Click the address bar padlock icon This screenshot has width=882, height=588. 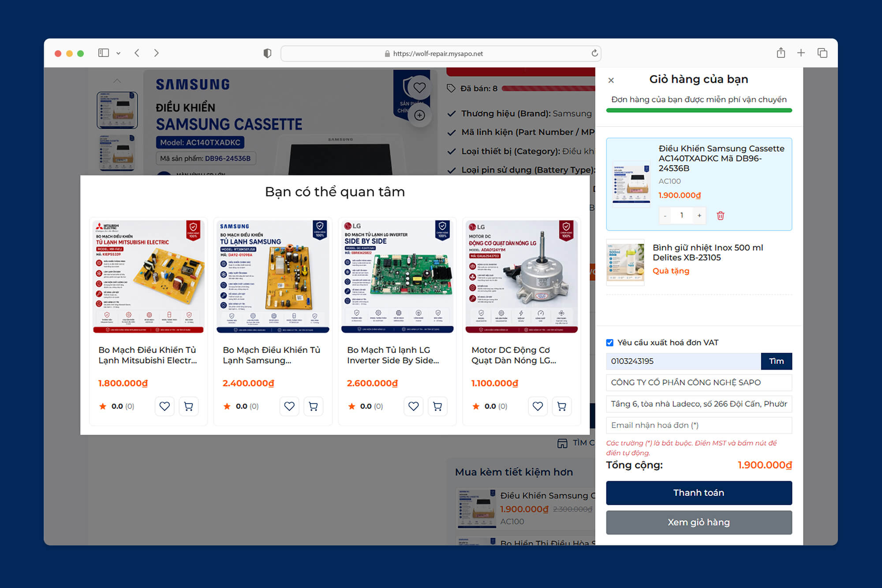click(387, 53)
